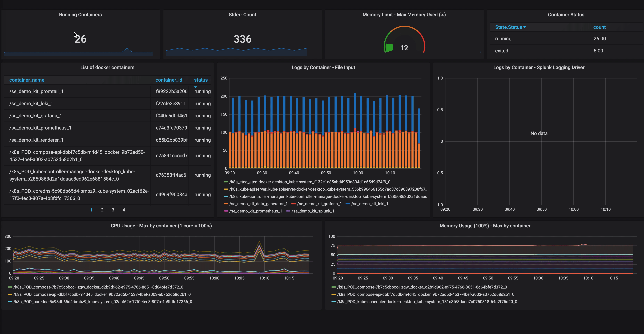Toggle the coredns series in the CPU Usage legend
644x334 pixels.
(103, 302)
